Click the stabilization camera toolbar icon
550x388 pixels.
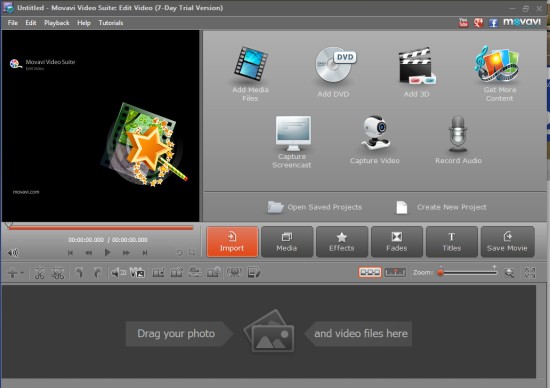(234, 273)
